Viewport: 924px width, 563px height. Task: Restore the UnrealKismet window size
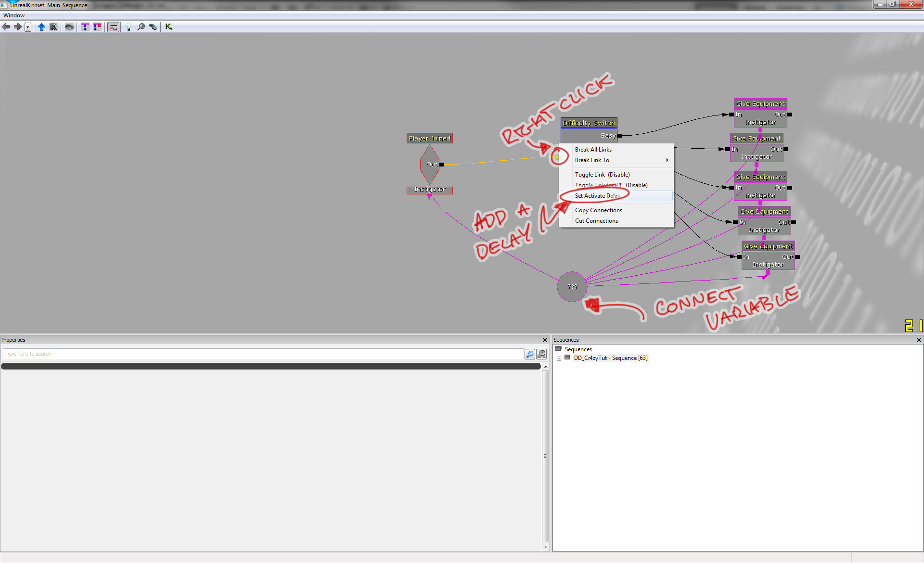pyautogui.click(x=893, y=4)
